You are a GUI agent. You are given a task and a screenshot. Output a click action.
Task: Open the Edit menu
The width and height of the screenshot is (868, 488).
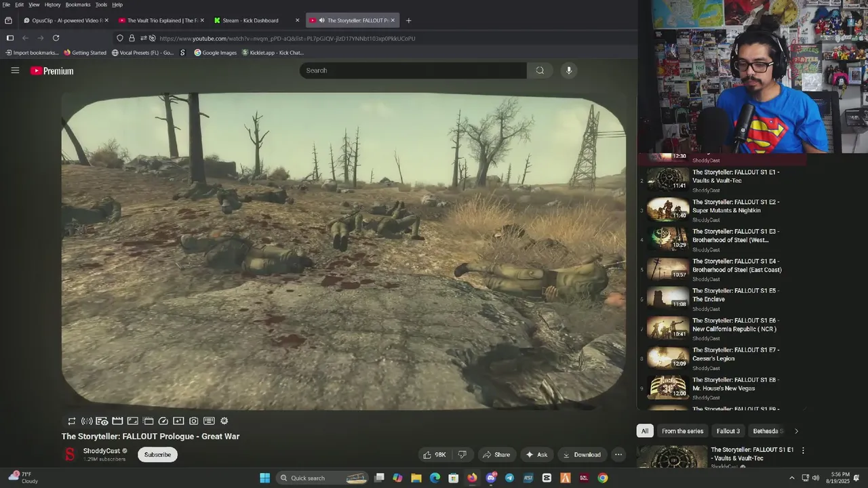(x=19, y=5)
